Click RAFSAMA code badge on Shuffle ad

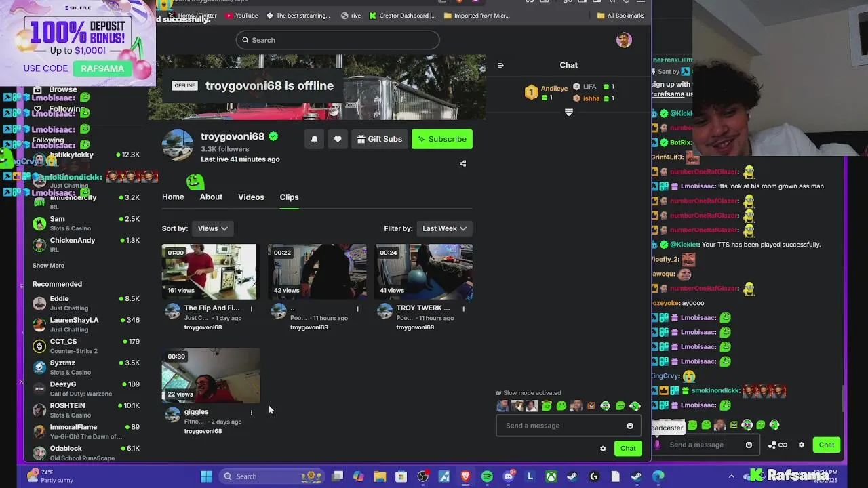coord(102,68)
